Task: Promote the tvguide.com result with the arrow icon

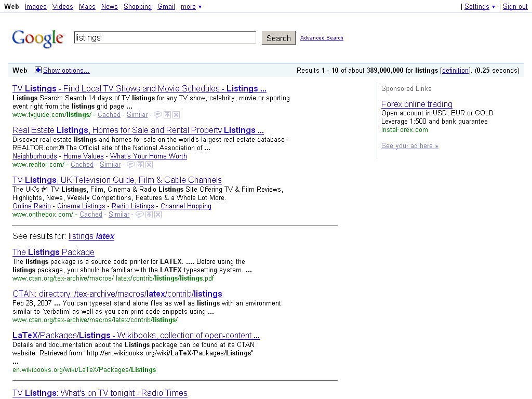Action: [167, 115]
